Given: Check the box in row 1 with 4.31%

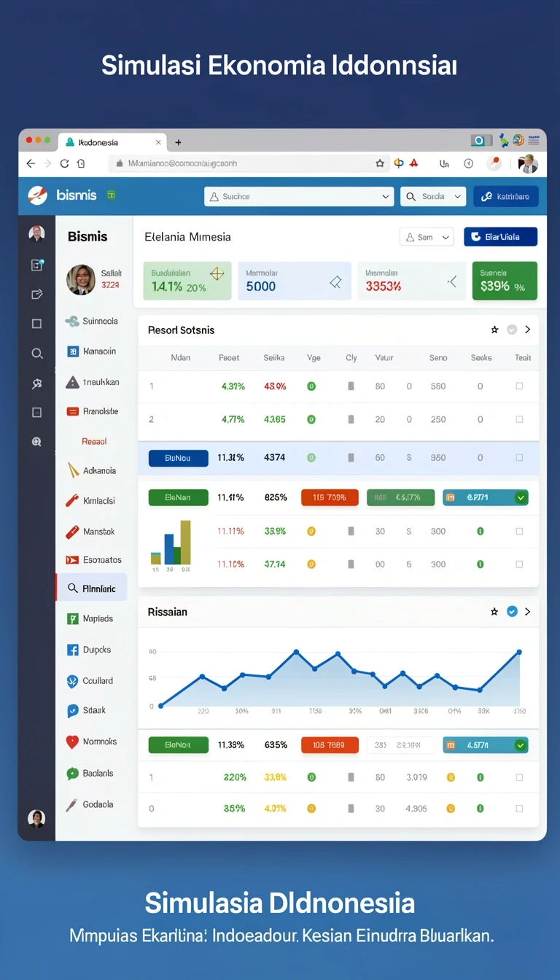Looking at the screenshot, I should [519, 386].
